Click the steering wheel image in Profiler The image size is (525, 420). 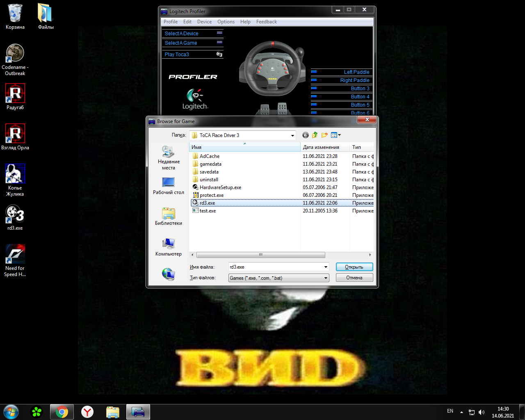272,68
